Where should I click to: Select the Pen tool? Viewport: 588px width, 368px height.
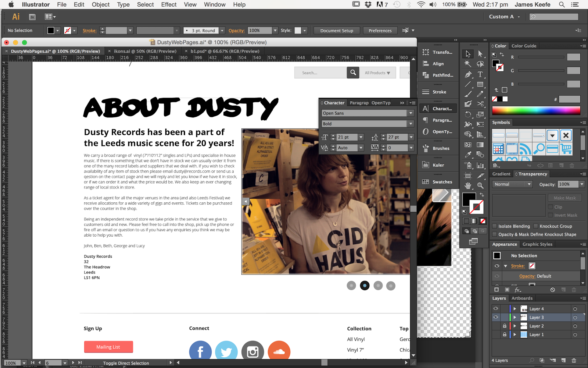pos(468,74)
